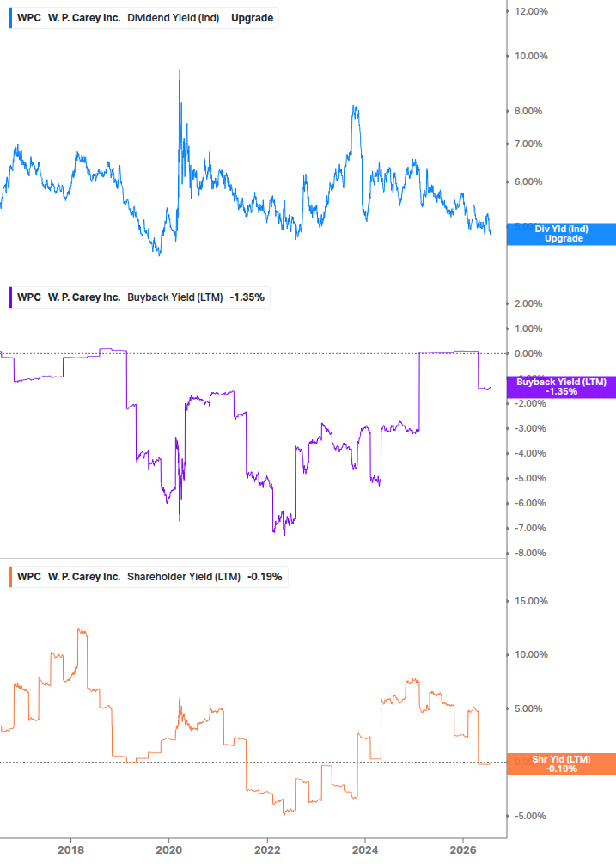The width and height of the screenshot is (616, 864).
Task: Click the 12.00% label on dividend yield axis
Action: 531,11
